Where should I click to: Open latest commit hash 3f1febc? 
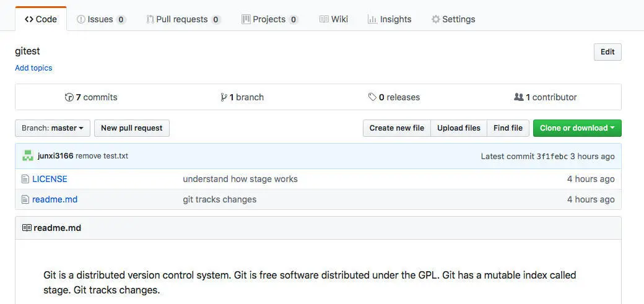pyautogui.click(x=552, y=156)
